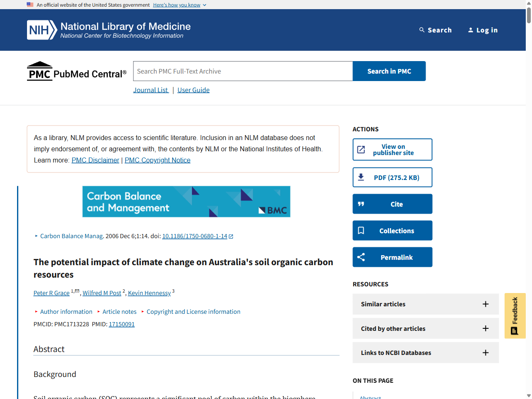Click the magnifier Search icon in header

tap(422, 30)
